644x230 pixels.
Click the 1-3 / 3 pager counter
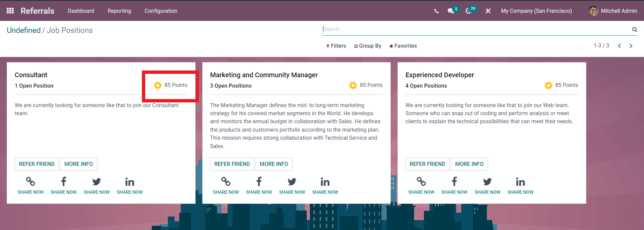[x=601, y=46]
